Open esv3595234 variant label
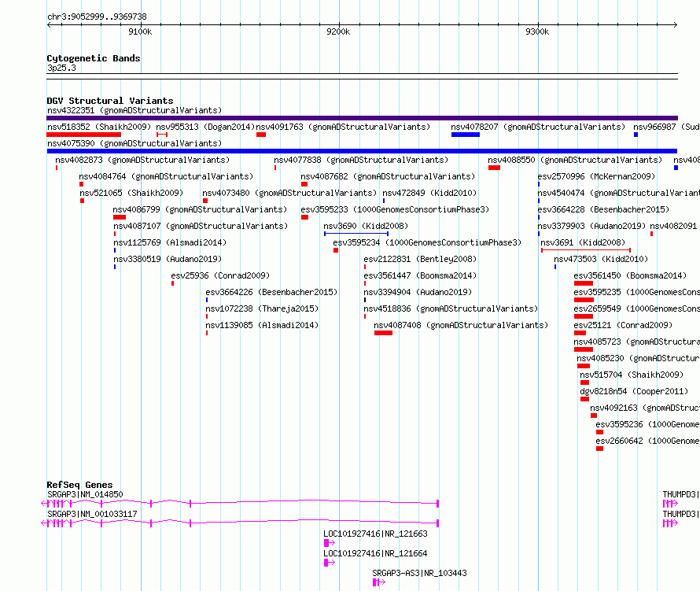The height and width of the screenshot is (591, 700). (427, 242)
